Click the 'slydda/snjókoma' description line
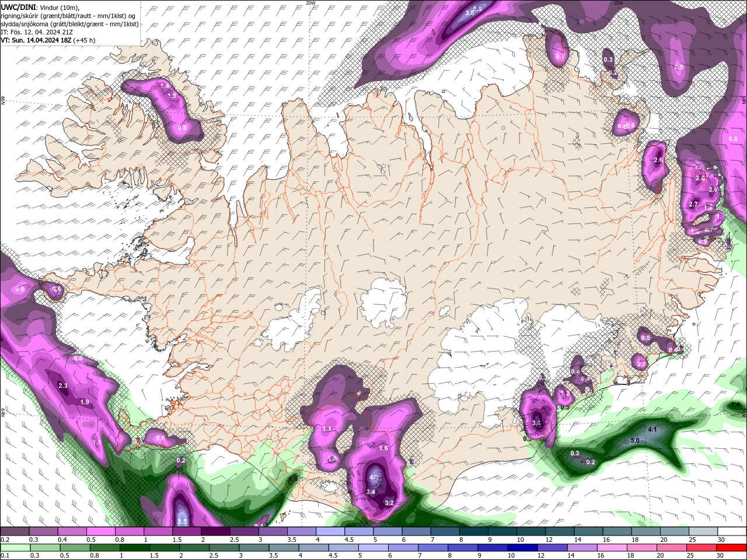Viewport: 747px width, 560px height. (69, 24)
